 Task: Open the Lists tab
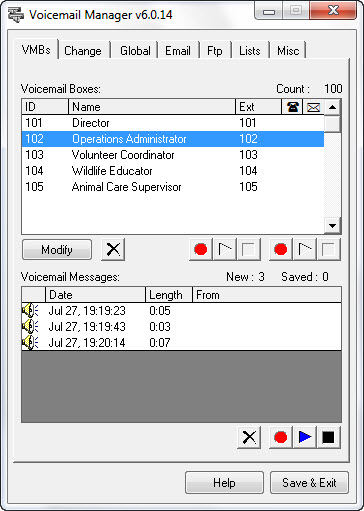pyautogui.click(x=250, y=51)
